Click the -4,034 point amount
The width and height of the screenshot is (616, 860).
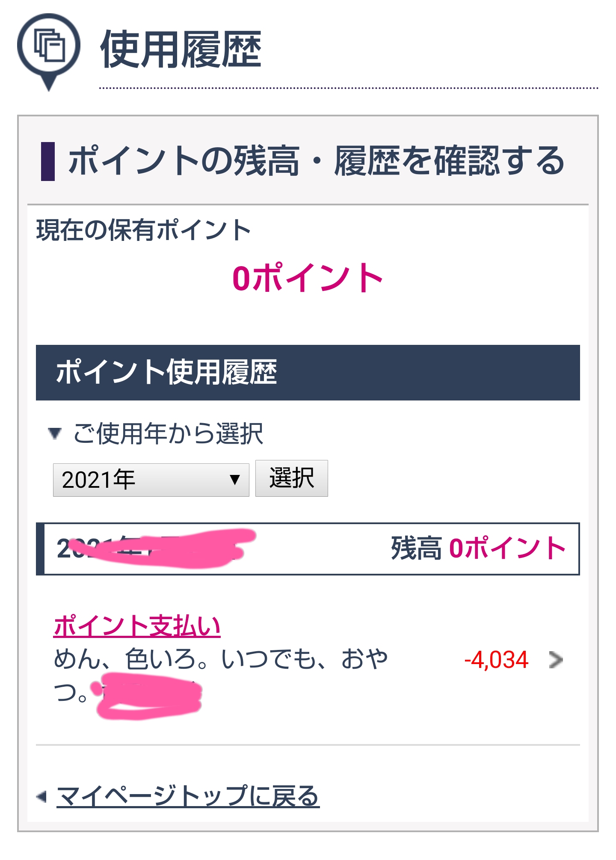pyautogui.click(x=496, y=659)
